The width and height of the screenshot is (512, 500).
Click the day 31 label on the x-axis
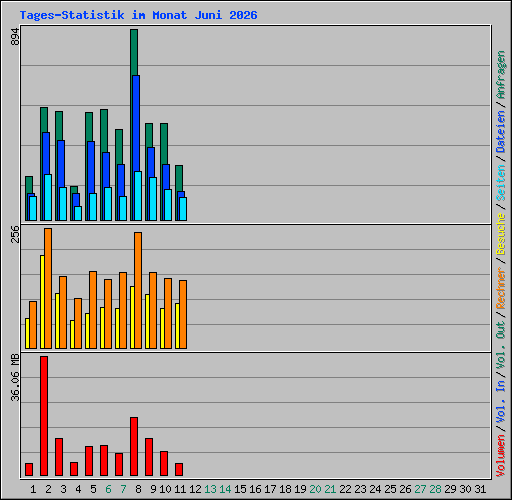(480, 489)
